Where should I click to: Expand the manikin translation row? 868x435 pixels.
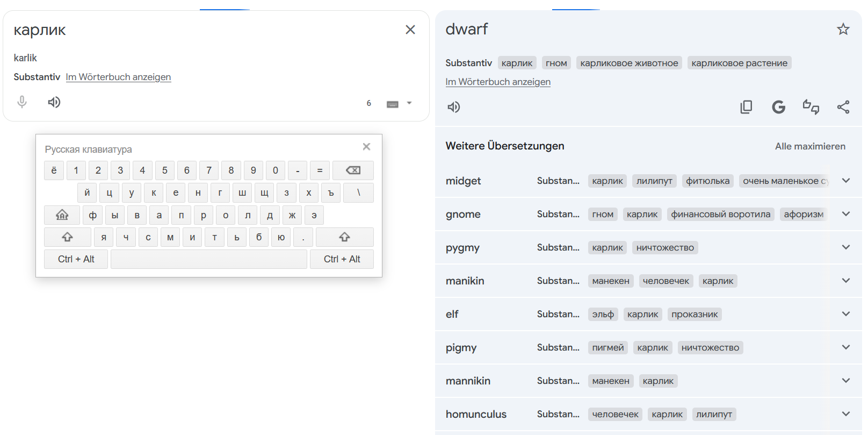846,281
